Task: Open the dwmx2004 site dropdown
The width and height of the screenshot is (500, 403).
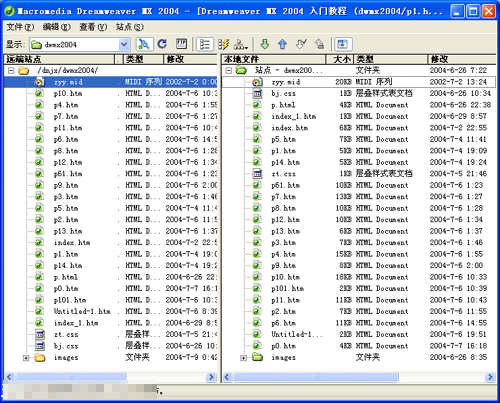Action: (124, 44)
